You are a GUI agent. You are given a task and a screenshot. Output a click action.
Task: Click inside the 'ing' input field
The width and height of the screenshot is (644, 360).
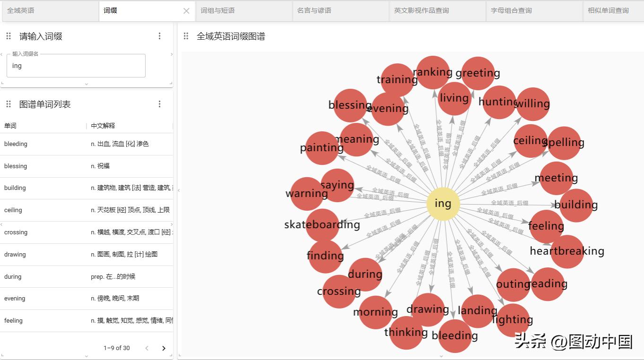(x=76, y=65)
